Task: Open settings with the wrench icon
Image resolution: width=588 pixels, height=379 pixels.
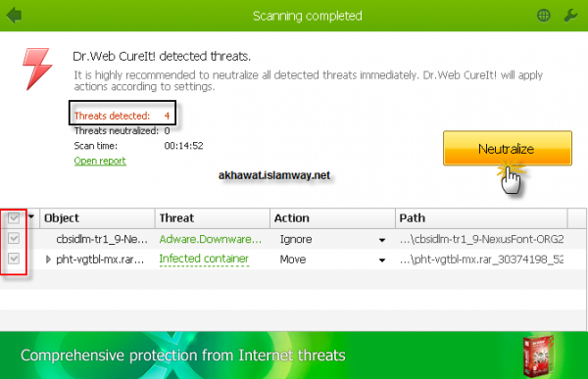Action: (570, 16)
